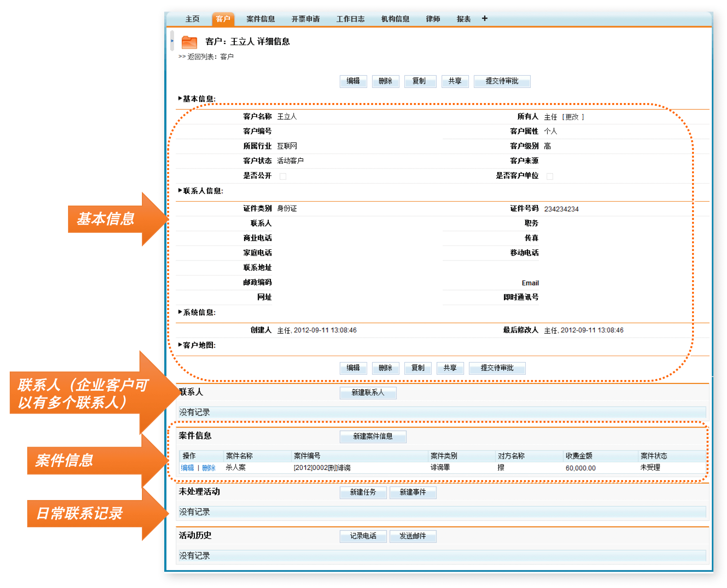Select the 活动客户 status value
The image size is (727, 588).
tap(290, 161)
